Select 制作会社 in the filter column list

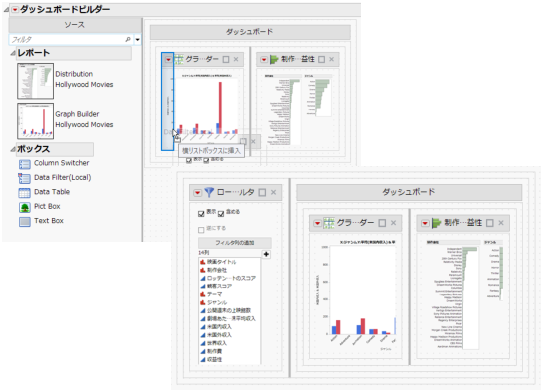217,270
